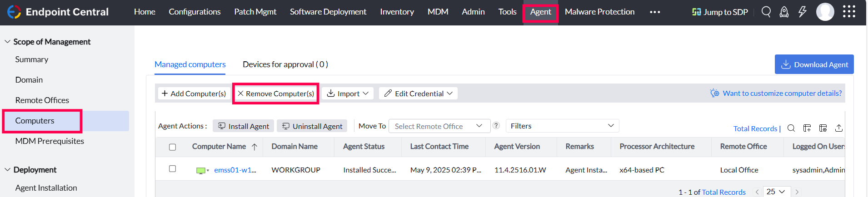Open the rocket notifications icon in header
This screenshot has height=197, width=868.
coord(784,12)
